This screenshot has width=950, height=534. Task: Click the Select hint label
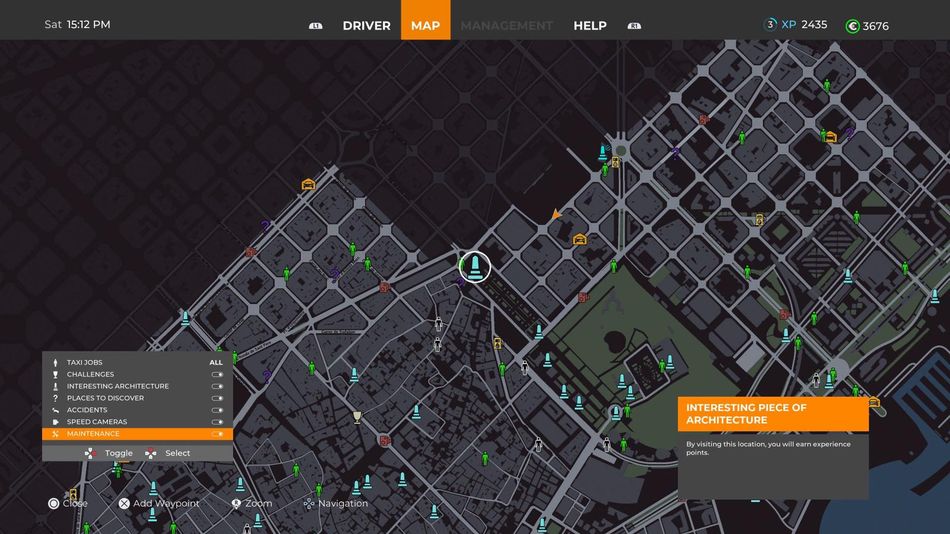[178, 453]
